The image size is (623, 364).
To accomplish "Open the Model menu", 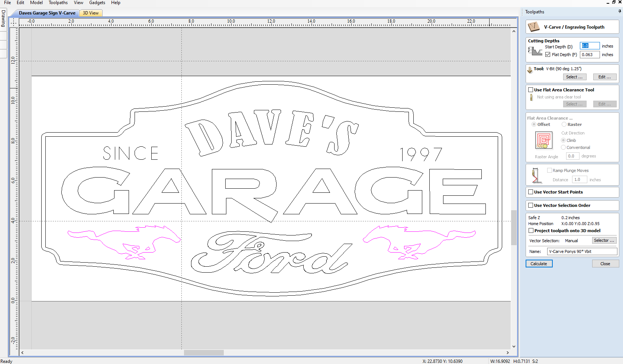I will [36, 3].
